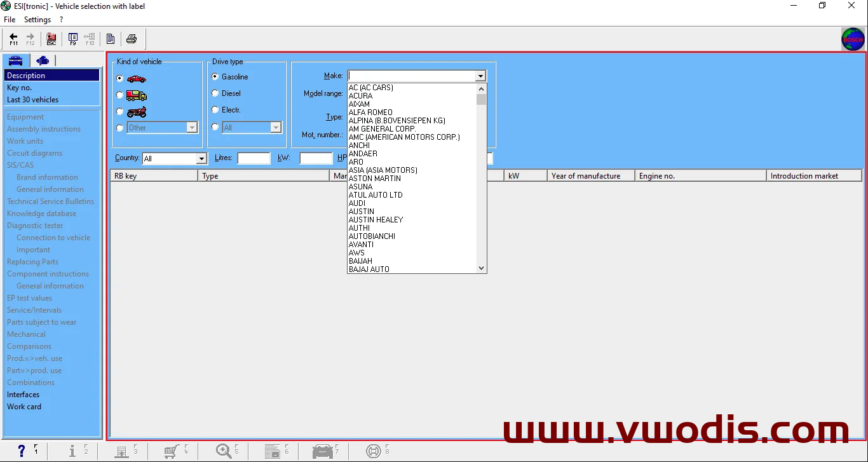Open the Settings menu
Image resolution: width=868 pixels, height=462 pixels.
pos(37,20)
